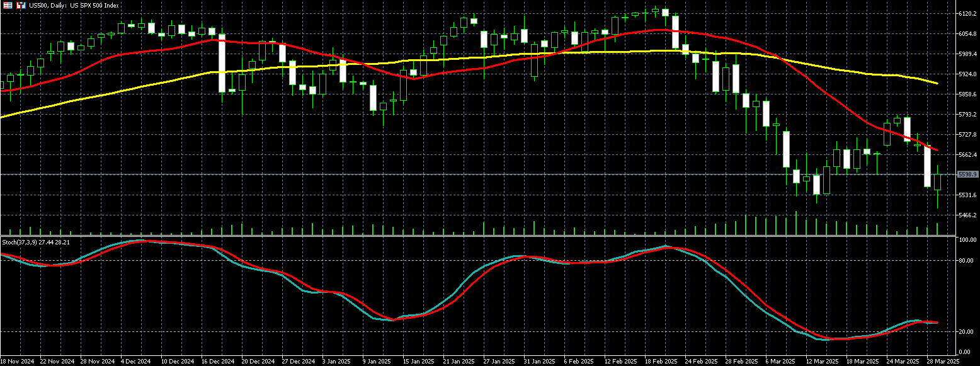Viewport: 980px width, 366px height.
Task: Click the 100.00 stochastic scale label
Action: 967,240
